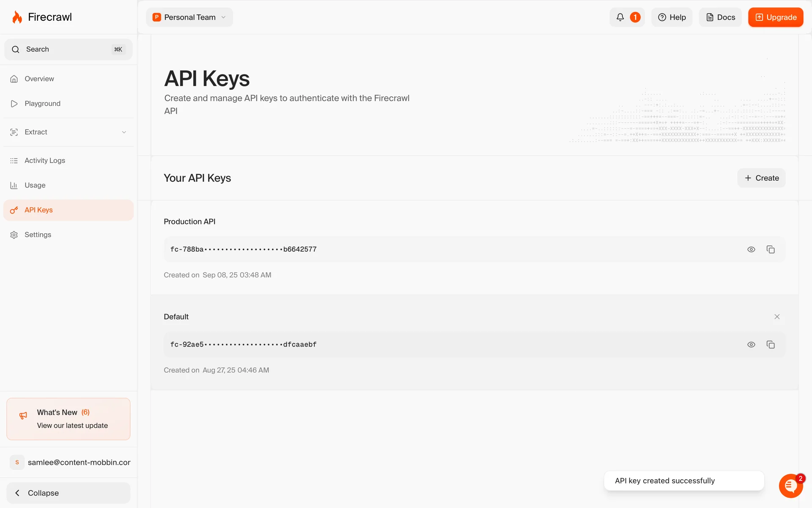
Task: Click the notifications bell icon
Action: [x=620, y=17]
